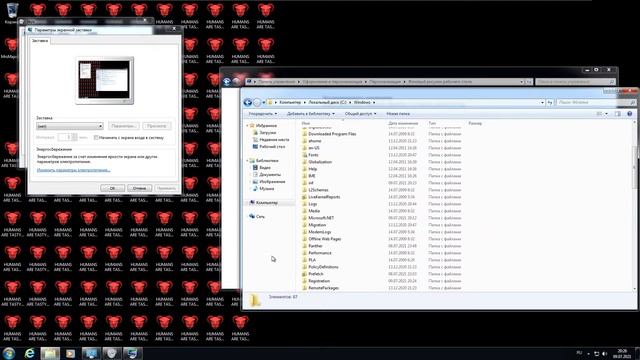The image size is (640, 360).
Task: Toggle the preview pane icon in Explorer
Action: (618, 114)
